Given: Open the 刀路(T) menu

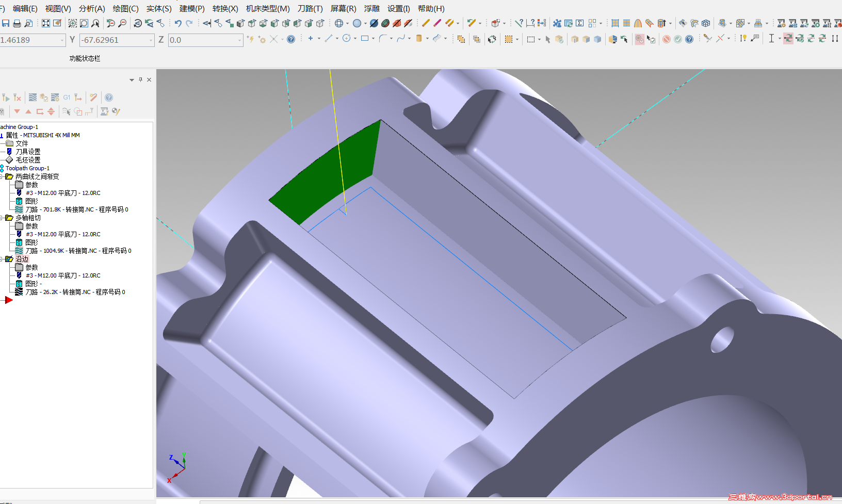Looking at the screenshot, I should 310,8.
